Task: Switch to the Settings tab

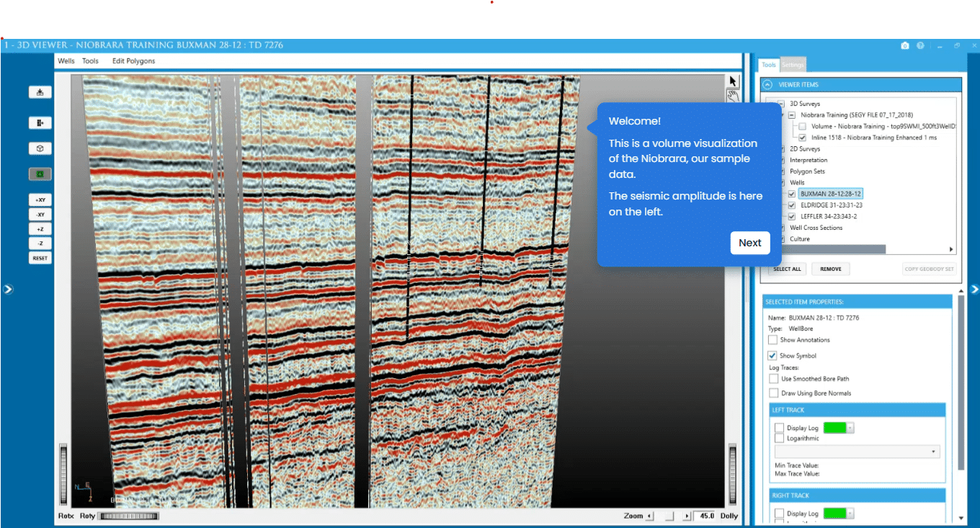Action: [x=793, y=65]
